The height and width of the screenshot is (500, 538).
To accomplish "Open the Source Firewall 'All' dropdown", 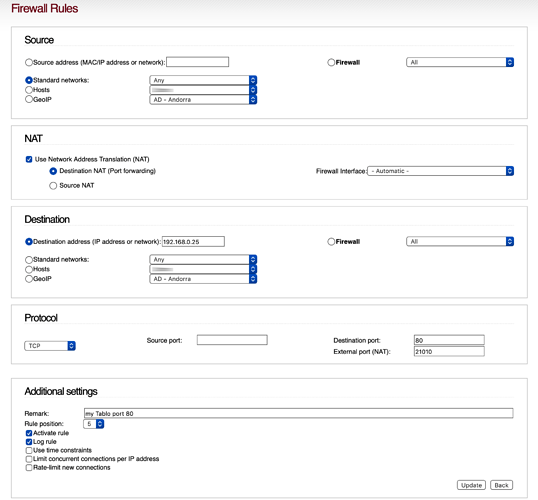I will click(x=460, y=62).
